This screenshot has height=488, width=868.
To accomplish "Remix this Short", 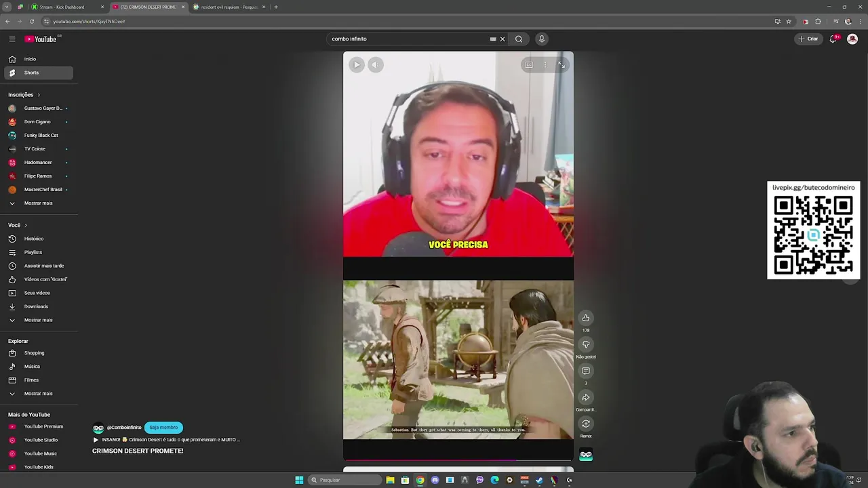I will pyautogui.click(x=586, y=424).
